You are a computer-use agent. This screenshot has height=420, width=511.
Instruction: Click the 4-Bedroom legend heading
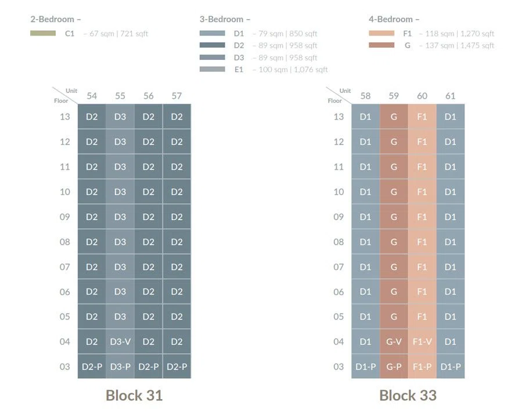[394, 19]
